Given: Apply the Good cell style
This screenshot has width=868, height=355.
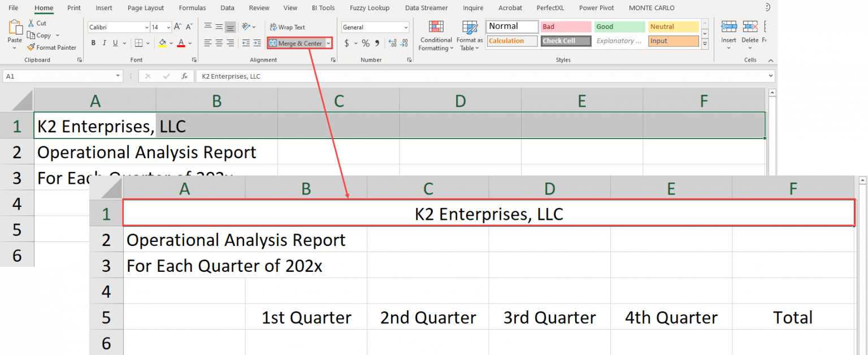Looking at the screenshot, I should click(x=619, y=26).
